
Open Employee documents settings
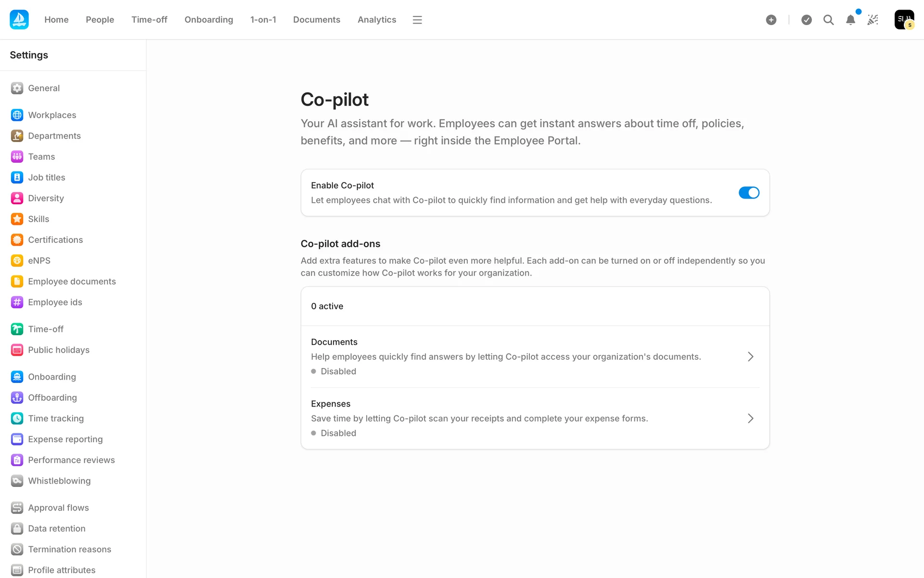click(72, 281)
